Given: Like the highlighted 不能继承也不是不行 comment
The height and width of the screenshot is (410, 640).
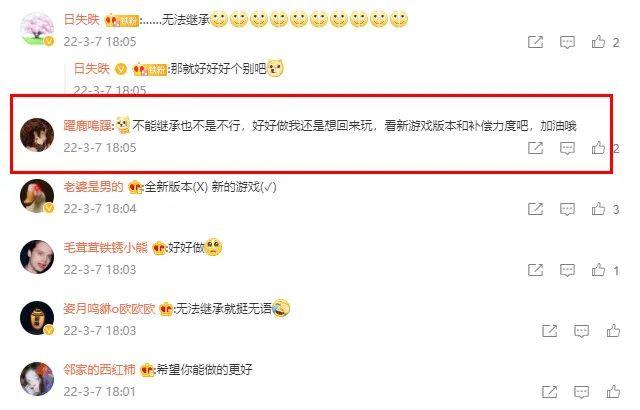Looking at the screenshot, I should 598,147.
